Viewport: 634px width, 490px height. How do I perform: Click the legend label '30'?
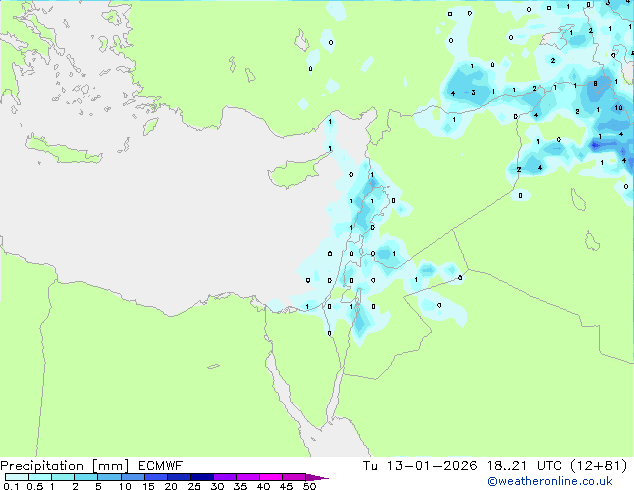point(217,486)
